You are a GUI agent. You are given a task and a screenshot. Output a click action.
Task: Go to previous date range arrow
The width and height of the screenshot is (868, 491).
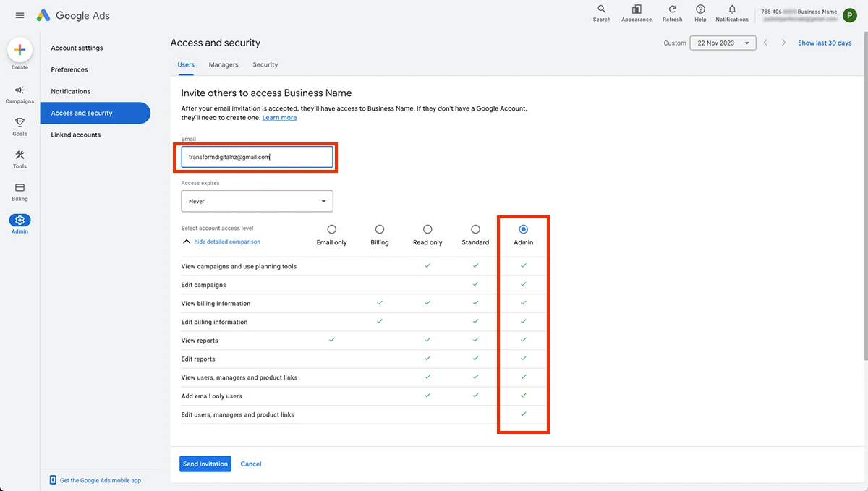click(766, 43)
